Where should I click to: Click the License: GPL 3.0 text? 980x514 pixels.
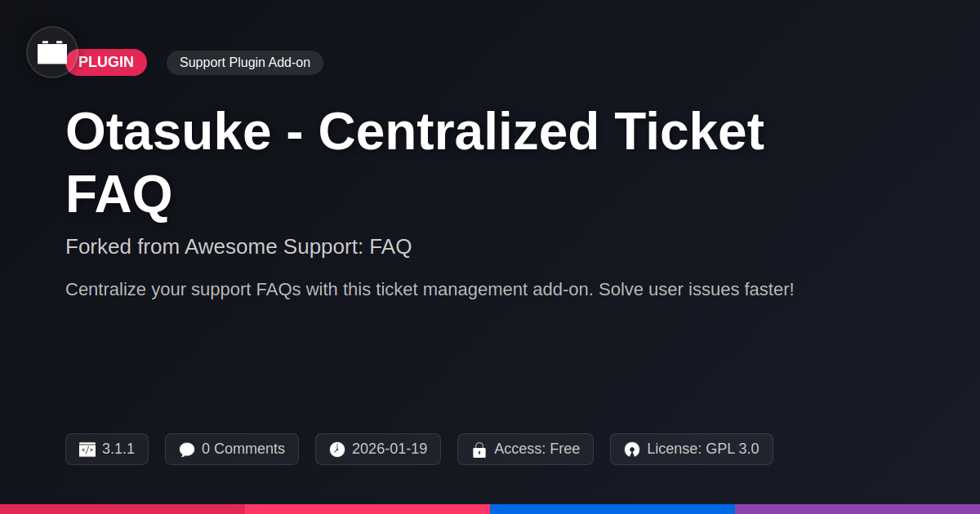[x=702, y=449]
